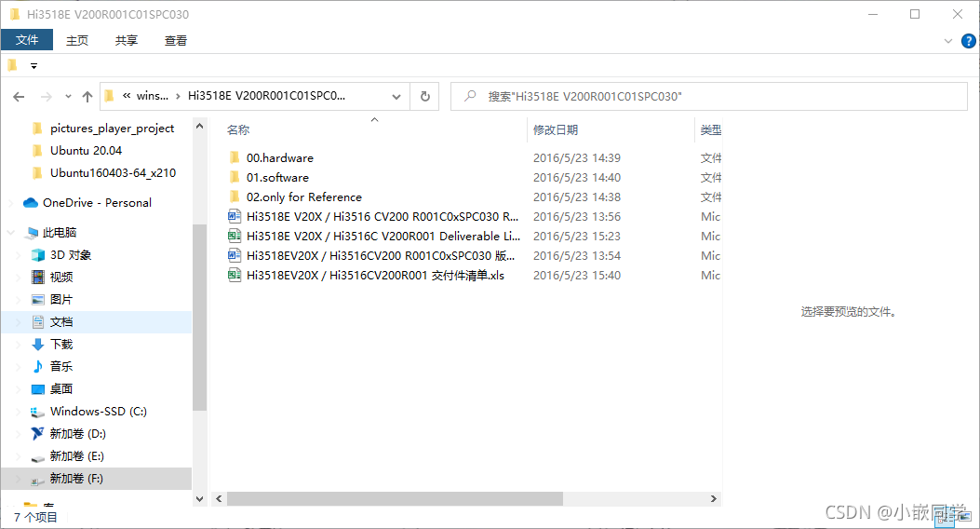The image size is (980, 529).
Task: Sort files by 修改日期 column header
Action: pos(556,130)
